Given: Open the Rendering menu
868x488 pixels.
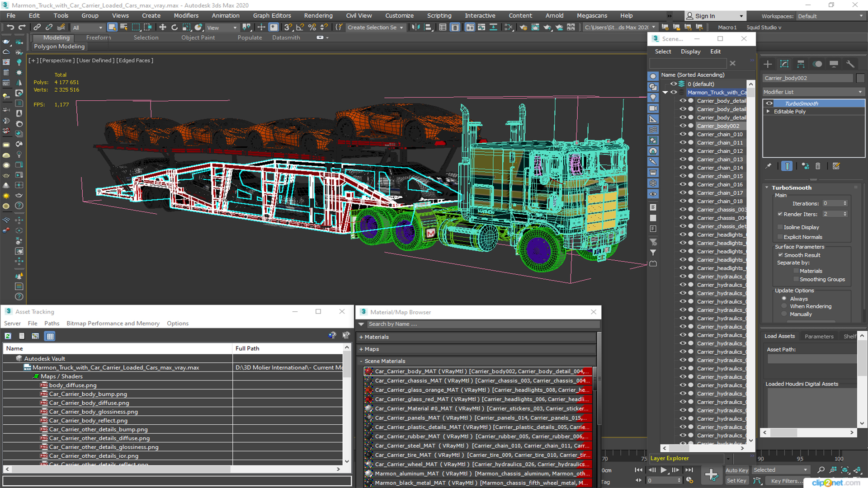Looking at the screenshot, I should (x=318, y=15).
